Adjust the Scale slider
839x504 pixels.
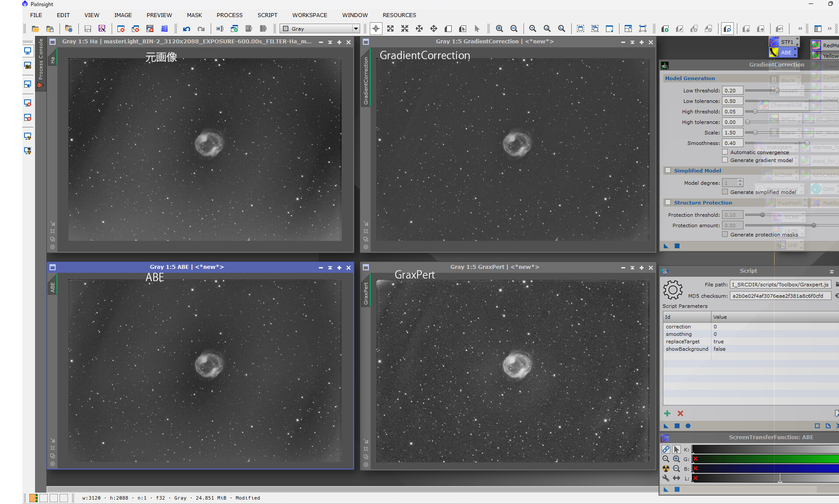click(755, 133)
